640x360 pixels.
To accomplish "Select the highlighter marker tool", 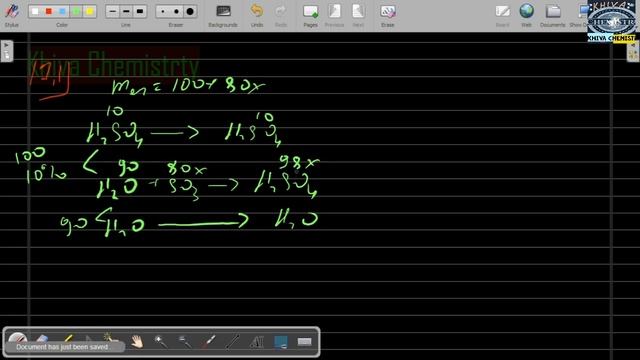I will point(67,340).
